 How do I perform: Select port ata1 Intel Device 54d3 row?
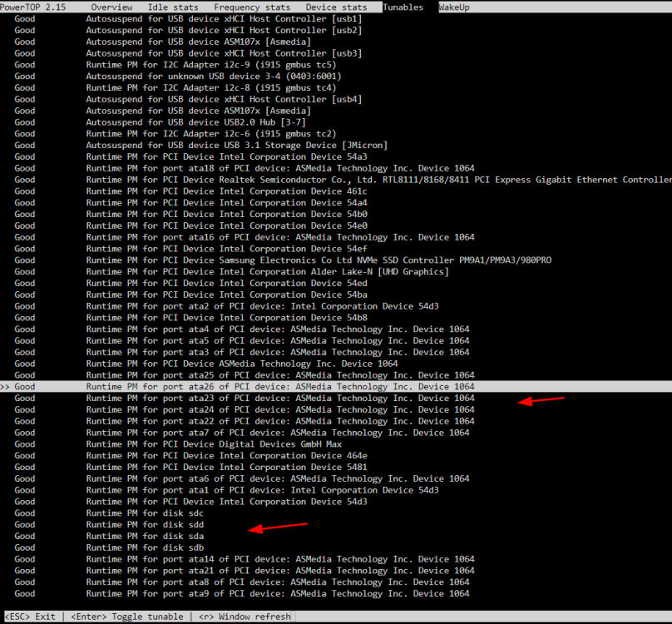point(336,490)
